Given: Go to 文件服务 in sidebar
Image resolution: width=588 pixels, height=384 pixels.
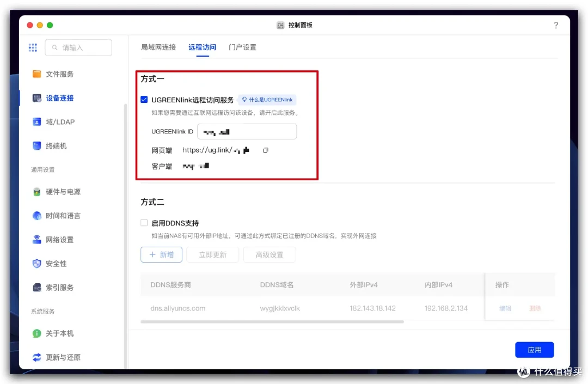Looking at the screenshot, I should point(60,74).
